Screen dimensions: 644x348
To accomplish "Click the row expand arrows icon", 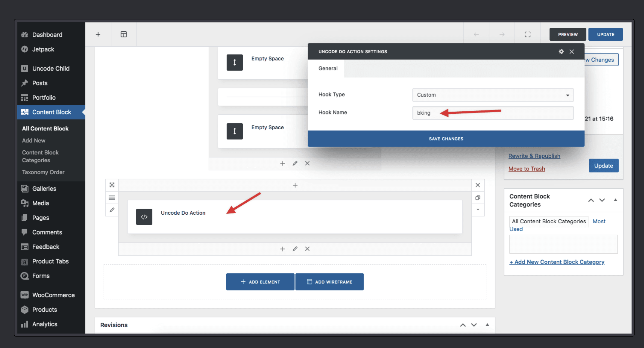I will (x=112, y=185).
